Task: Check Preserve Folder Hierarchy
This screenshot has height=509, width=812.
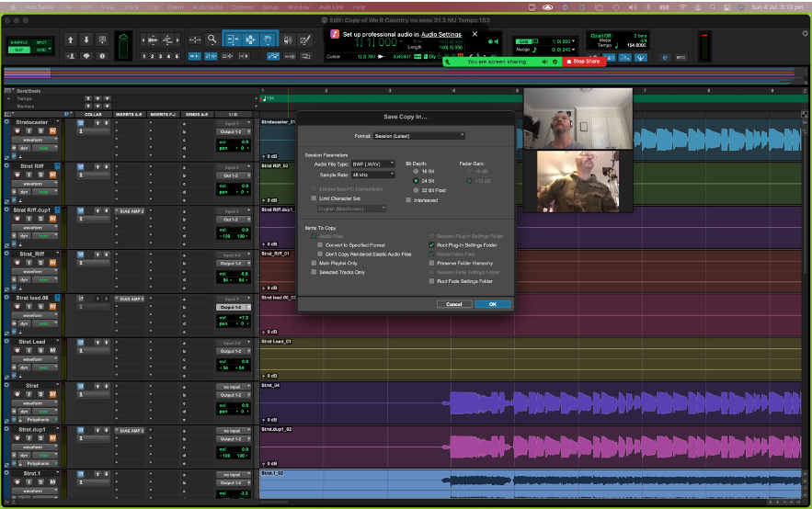Action: 431,264
